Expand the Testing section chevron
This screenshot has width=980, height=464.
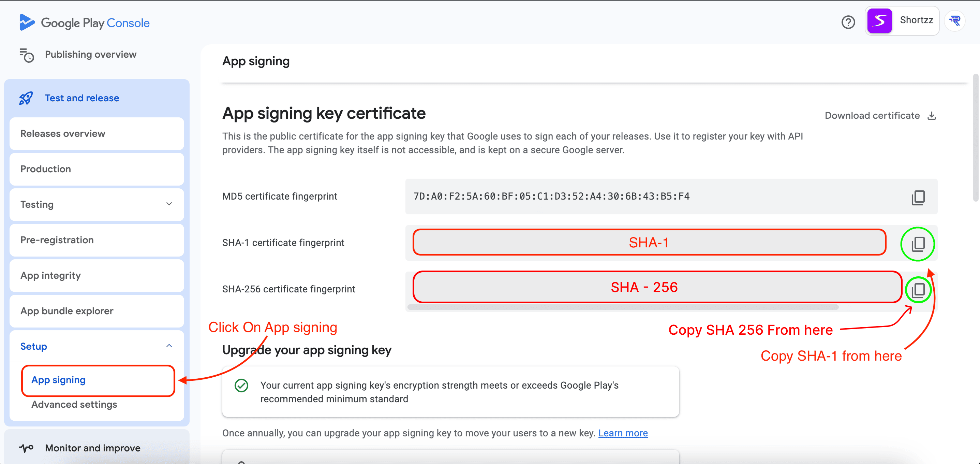(x=169, y=204)
